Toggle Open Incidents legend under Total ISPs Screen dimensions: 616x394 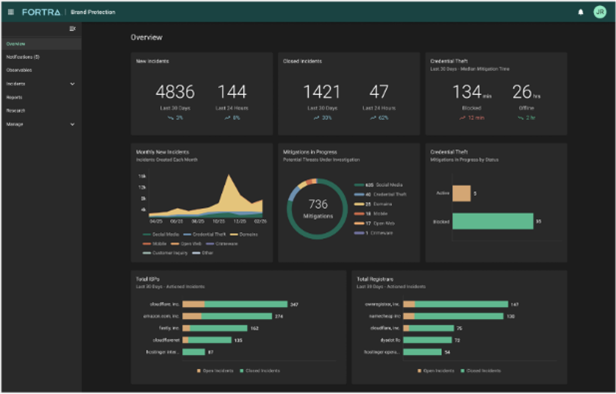coord(215,371)
